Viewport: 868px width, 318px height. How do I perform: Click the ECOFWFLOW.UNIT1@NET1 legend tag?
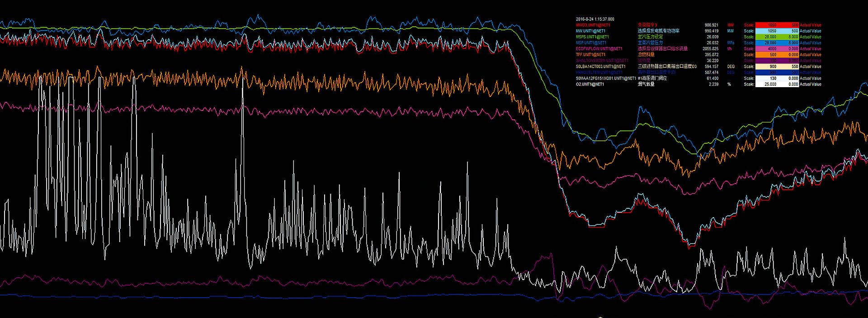[x=599, y=49]
